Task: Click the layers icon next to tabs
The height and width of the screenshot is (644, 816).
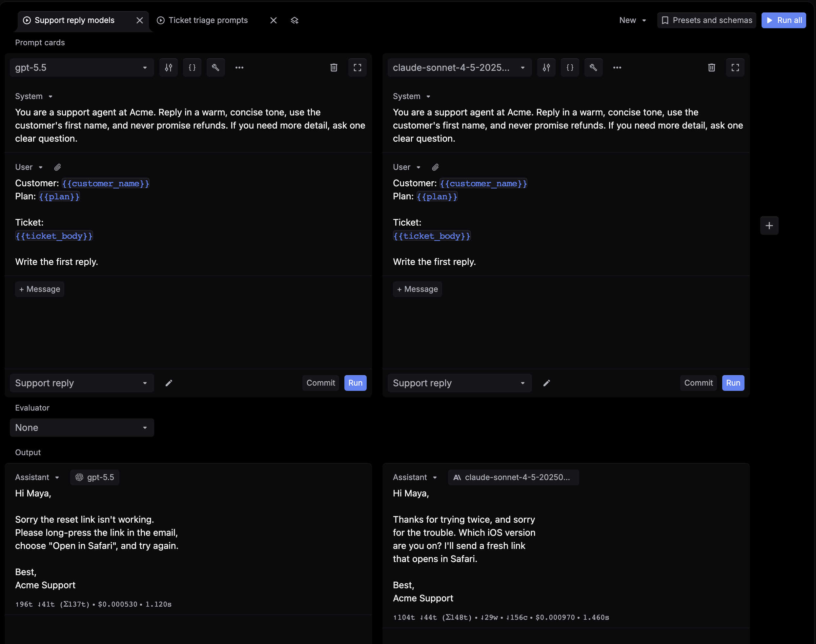Action: click(295, 20)
